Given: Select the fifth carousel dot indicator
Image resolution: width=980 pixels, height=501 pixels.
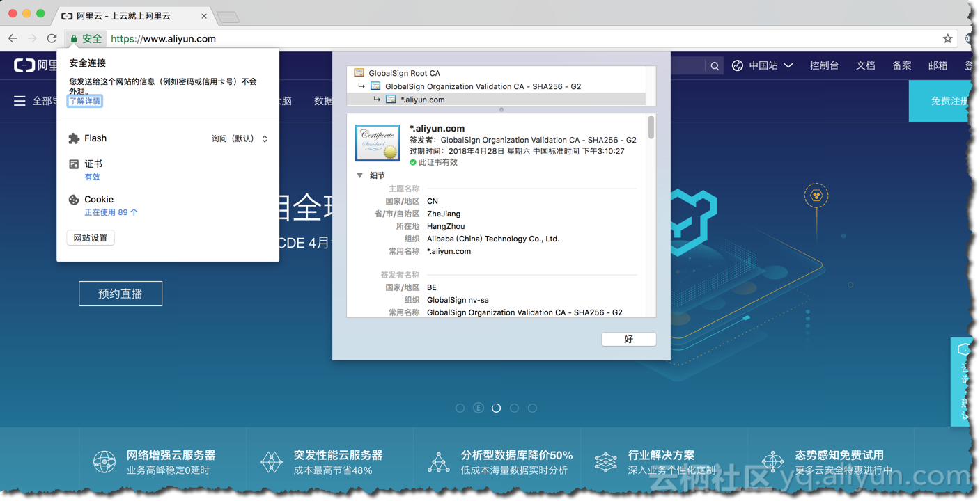Looking at the screenshot, I should 532,408.
